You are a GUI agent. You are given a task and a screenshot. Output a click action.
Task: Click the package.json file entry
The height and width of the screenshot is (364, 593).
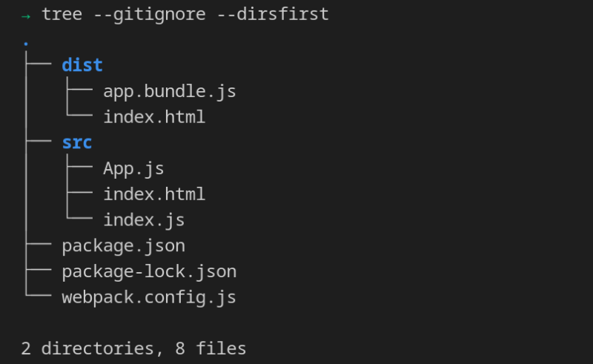tap(123, 246)
